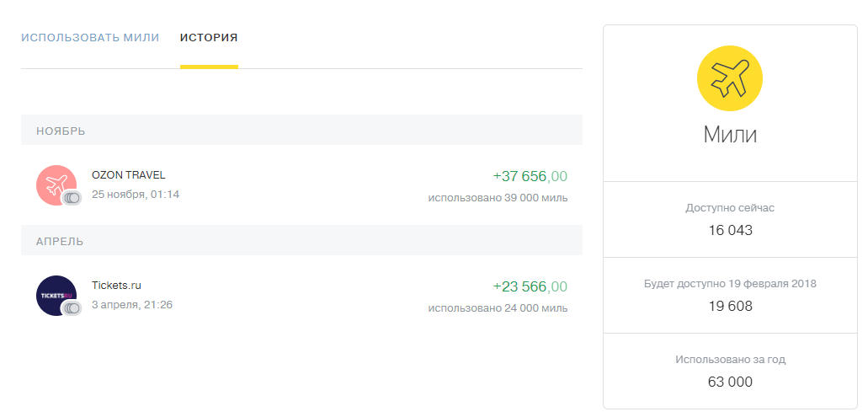Screen dimensions: 868x417
Task: Click the использовано 39 000 миль text
Action: click(498, 198)
